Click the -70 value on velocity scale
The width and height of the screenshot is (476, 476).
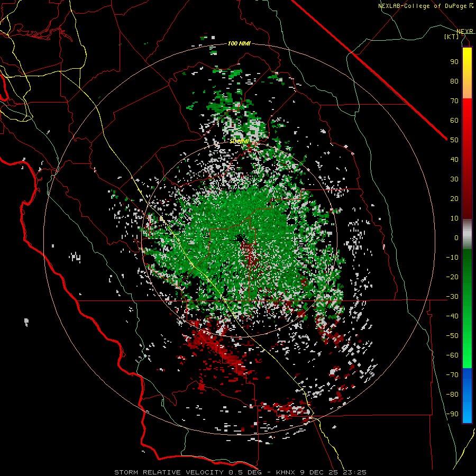click(x=452, y=375)
